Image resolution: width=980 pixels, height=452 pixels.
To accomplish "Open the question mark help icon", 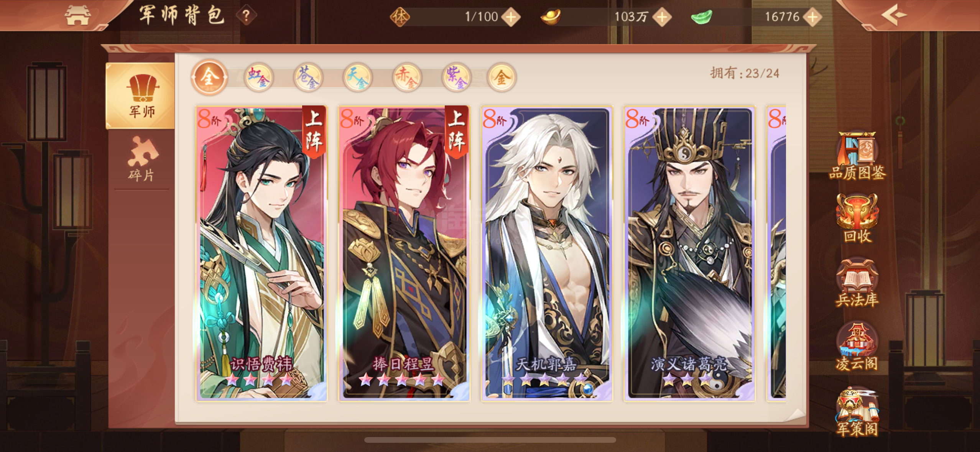I will point(246,16).
